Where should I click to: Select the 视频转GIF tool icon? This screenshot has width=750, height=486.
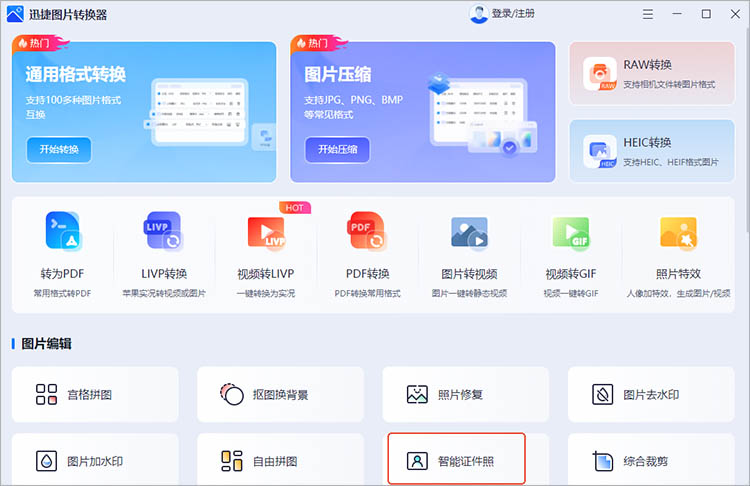(x=571, y=231)
